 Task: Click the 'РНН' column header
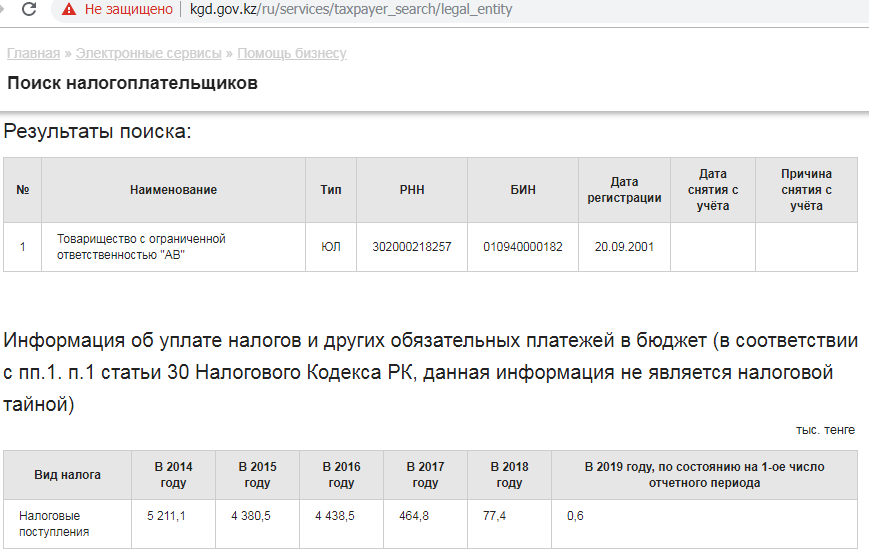pos(412,190)
